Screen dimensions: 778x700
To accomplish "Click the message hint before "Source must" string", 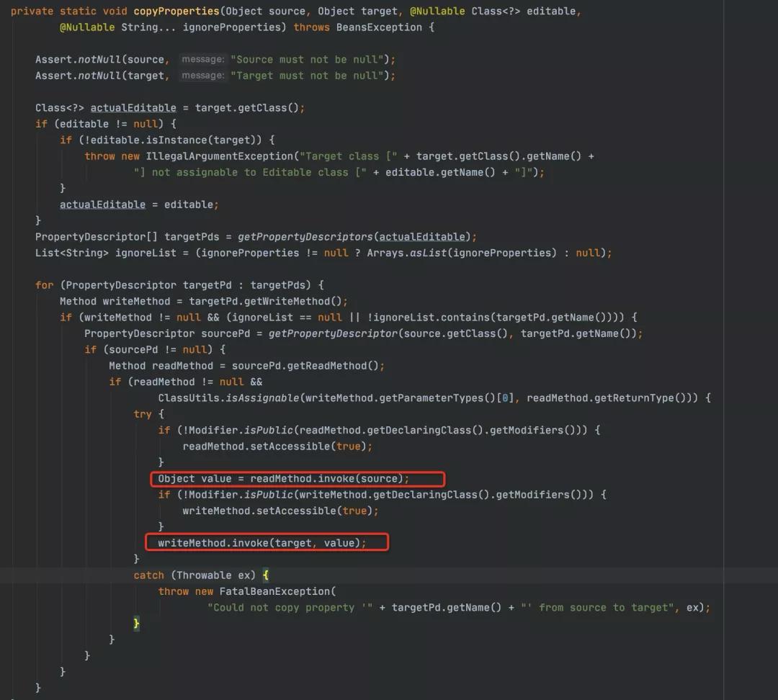I will 203,60.
